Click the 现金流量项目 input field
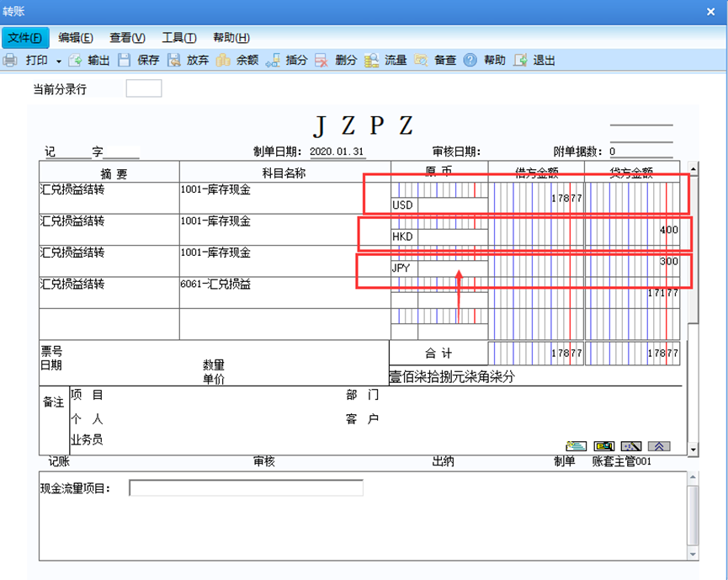Screen dimensions: 728x580 (246, 488)
